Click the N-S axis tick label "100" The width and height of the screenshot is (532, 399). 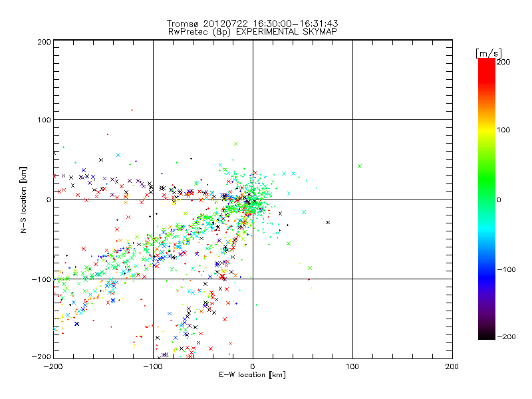click(44, 120)
